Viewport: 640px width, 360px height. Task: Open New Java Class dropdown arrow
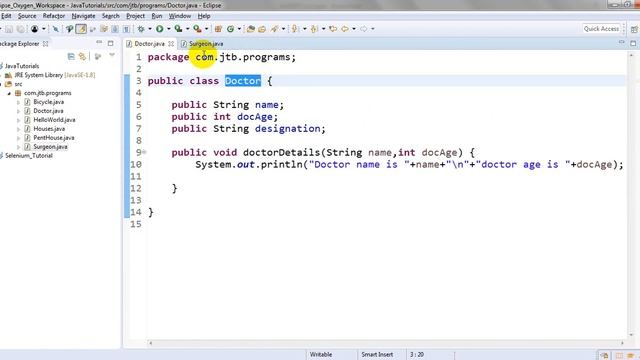click(239, 29)
